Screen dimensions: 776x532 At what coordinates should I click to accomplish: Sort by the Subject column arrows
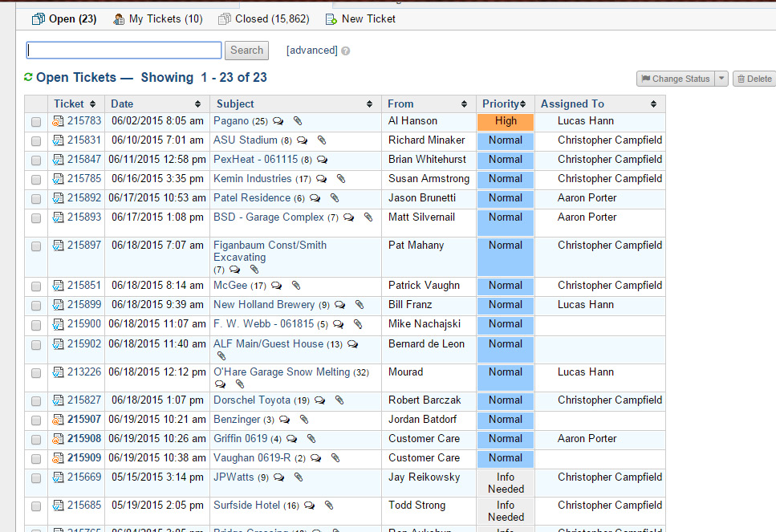point(369,104)
